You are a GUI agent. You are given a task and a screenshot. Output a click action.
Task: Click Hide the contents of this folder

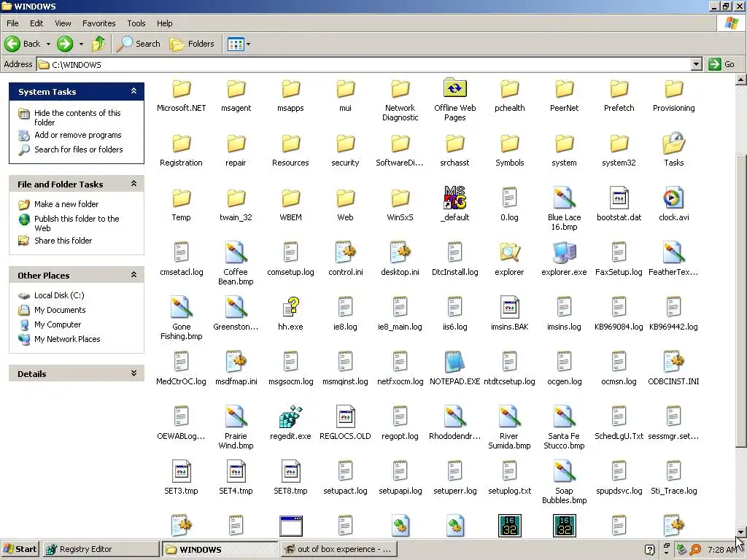click(77, 117)
